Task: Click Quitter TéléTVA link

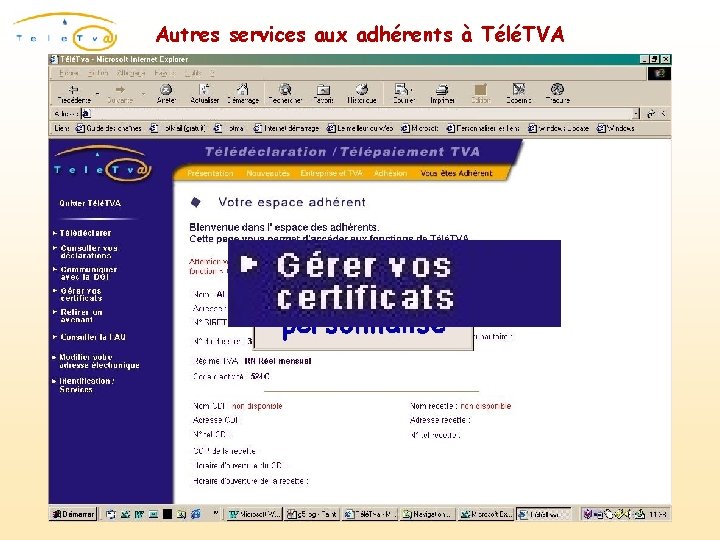Action: (90, 203)
